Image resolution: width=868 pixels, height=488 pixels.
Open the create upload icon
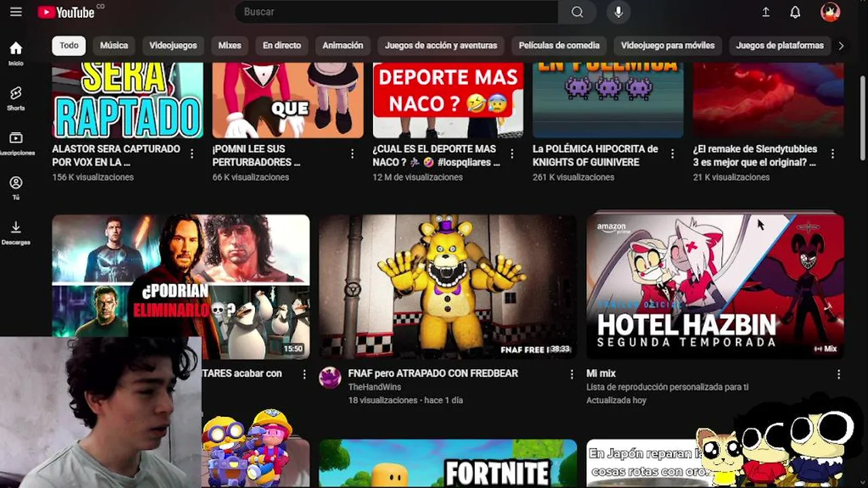click(x=766, y=12)
